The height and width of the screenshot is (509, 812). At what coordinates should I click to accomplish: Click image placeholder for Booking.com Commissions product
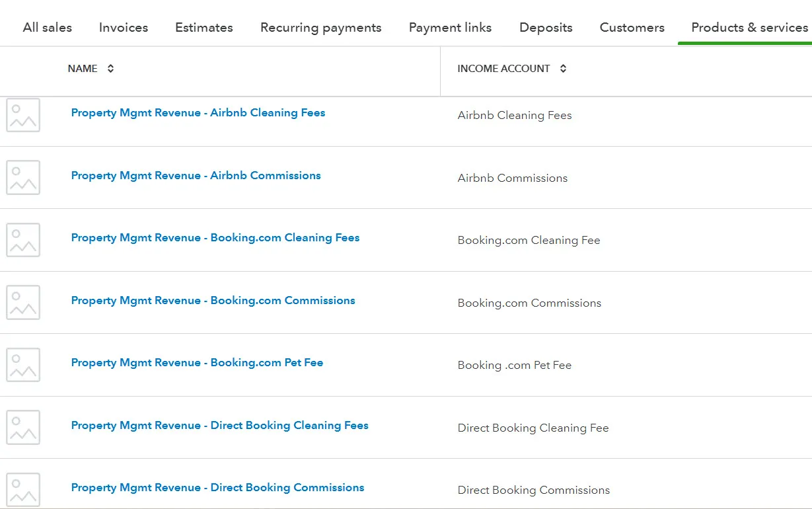(x=23, y=302)
